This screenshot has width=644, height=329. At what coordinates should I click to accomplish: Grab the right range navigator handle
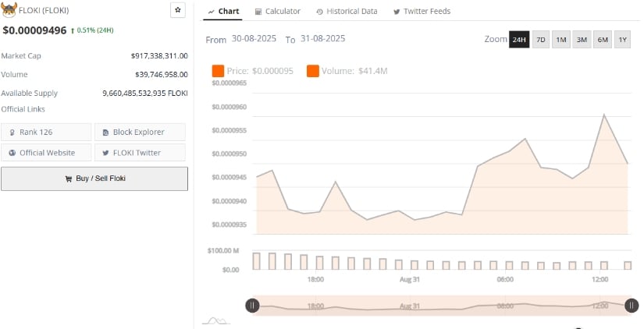pyautogui.click(x=632, y=305)
